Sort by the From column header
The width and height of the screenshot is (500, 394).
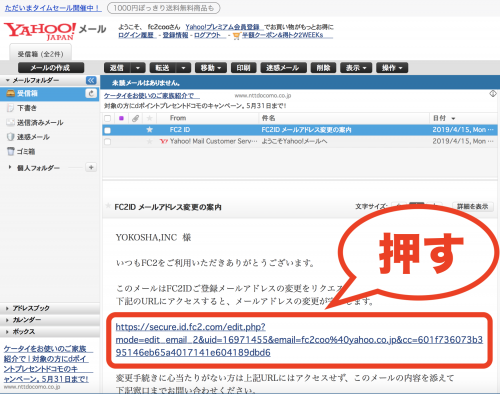pyautogui.click(x=178, y=118)
